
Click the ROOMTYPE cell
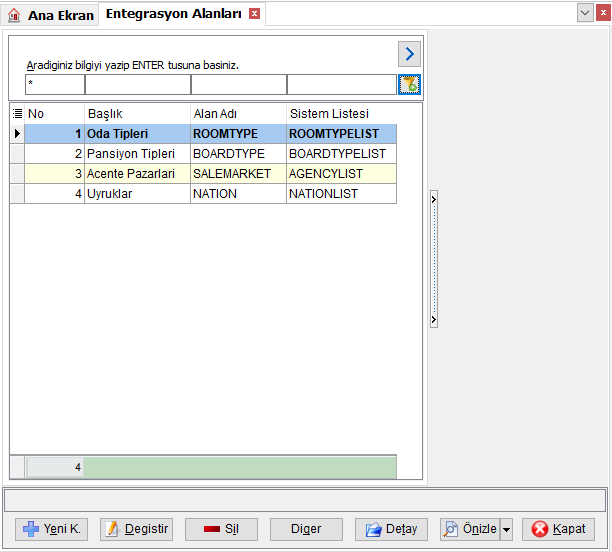[x=238, y=134]
